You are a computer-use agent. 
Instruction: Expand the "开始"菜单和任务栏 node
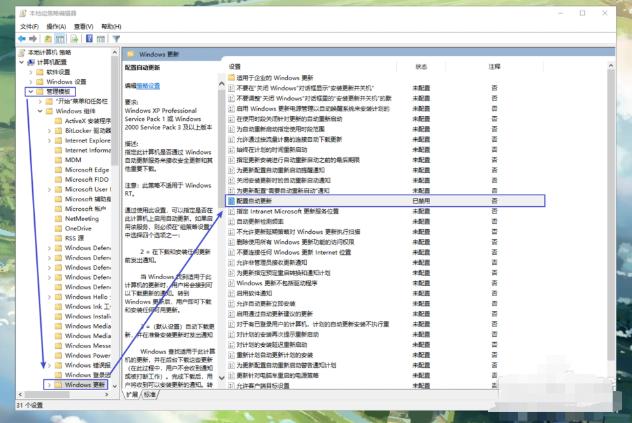(40, 101)
